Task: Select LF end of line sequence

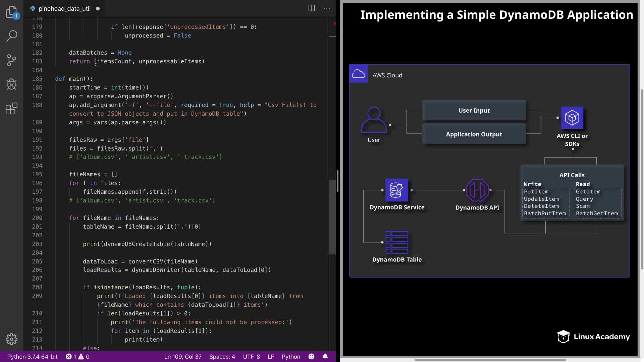Action: click(271, 357)
